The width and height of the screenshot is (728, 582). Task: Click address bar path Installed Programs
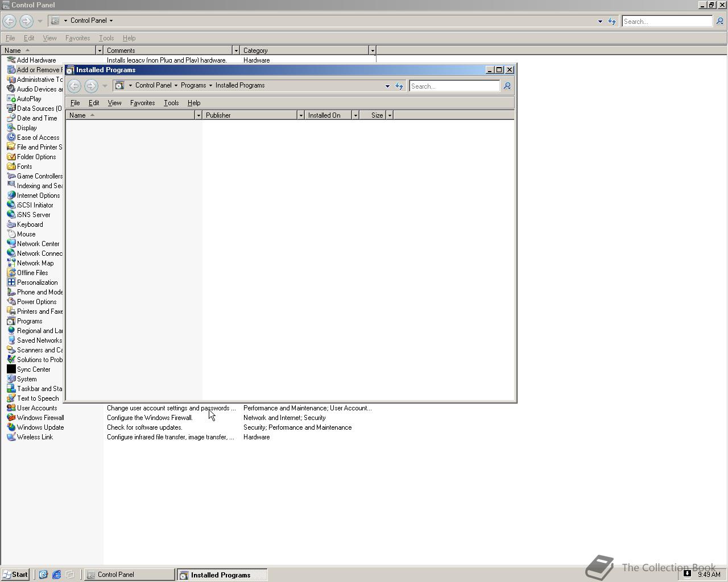240,85
